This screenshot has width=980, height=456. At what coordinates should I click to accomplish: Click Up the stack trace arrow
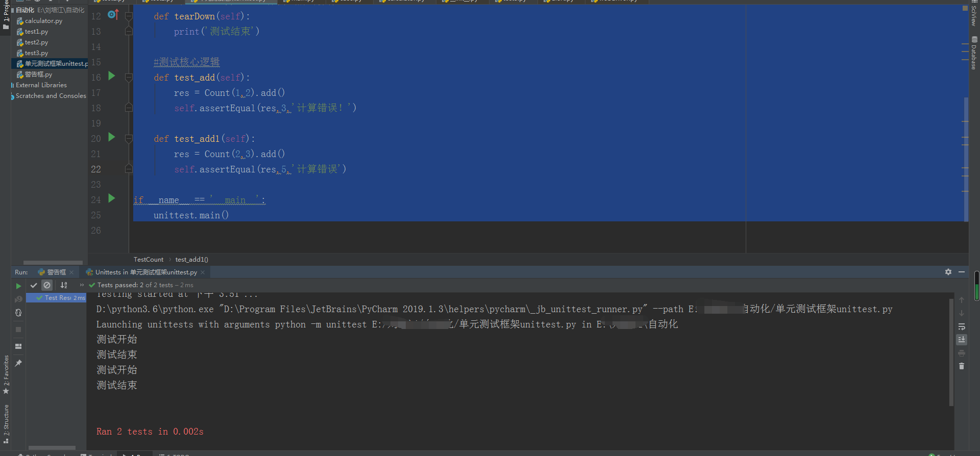point(962,300)
